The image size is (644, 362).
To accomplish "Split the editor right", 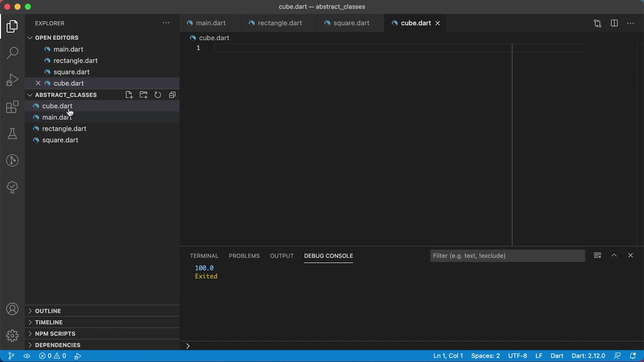I will point(614,23).
